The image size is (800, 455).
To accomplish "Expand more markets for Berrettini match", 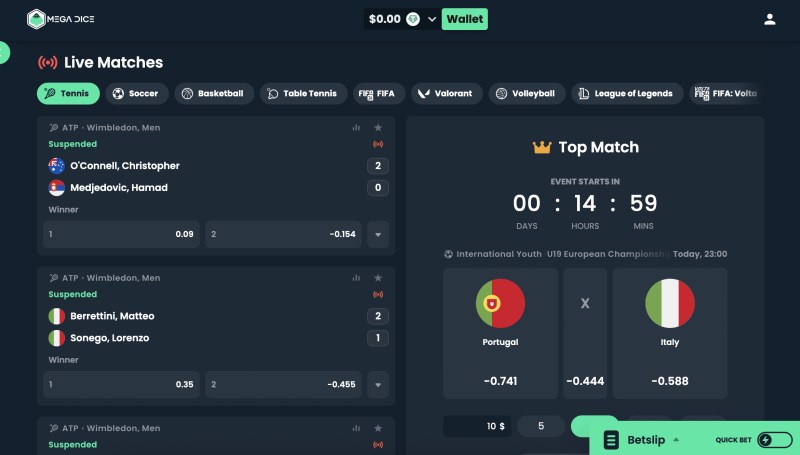I will (378, 384).
